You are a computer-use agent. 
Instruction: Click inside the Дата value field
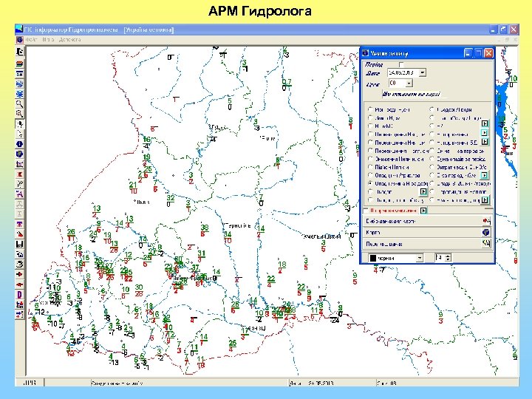coord(403,72)
